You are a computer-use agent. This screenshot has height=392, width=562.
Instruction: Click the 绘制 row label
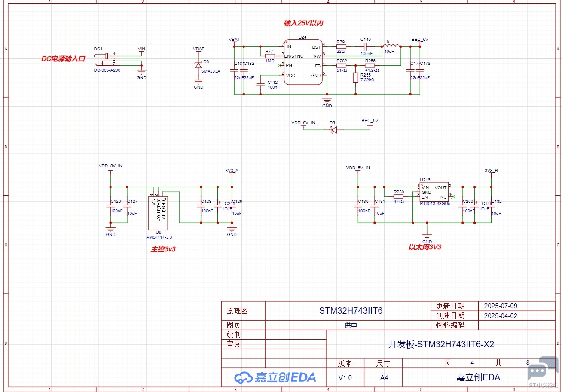click(233, 334)
